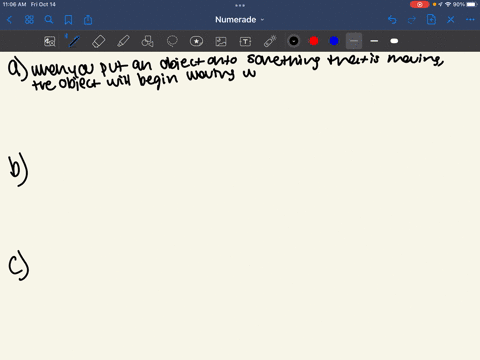Redo the last undone action
Screen dimensions: 480x360
412,20
